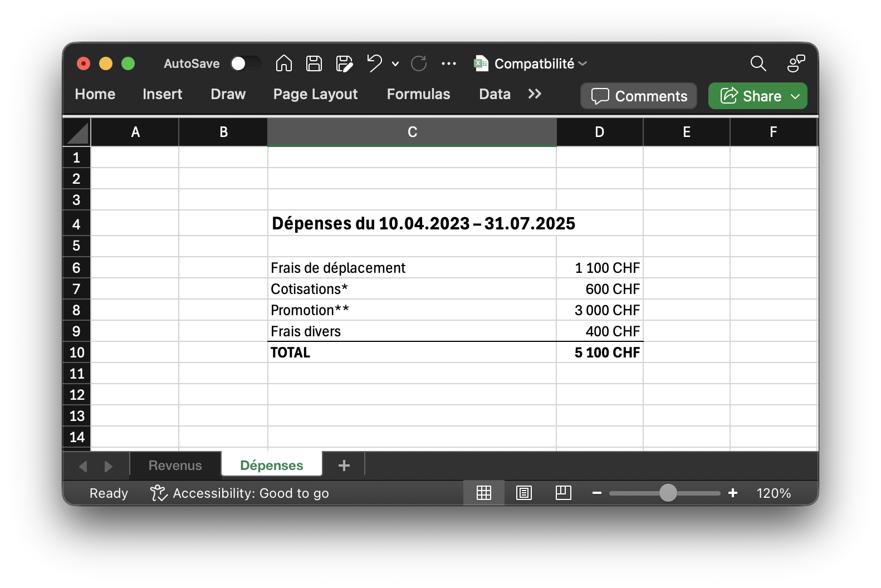Select the Promotion** cell

(x=412, y=310)
